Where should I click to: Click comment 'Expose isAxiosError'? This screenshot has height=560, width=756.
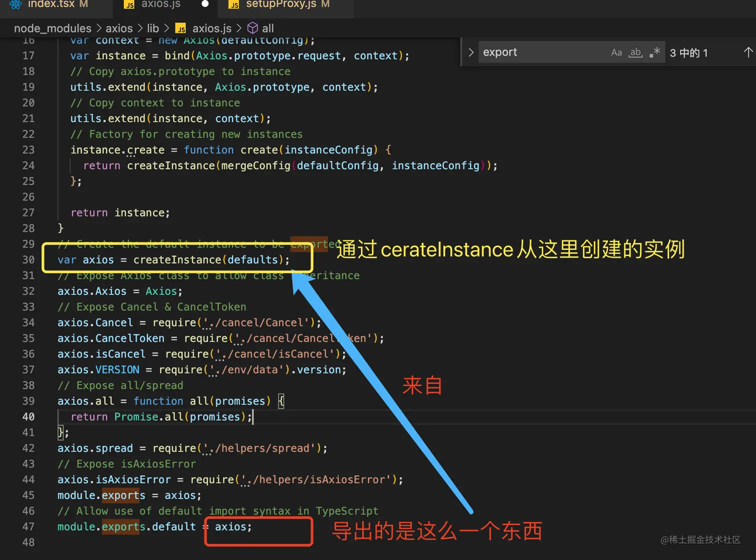[127, 464]
